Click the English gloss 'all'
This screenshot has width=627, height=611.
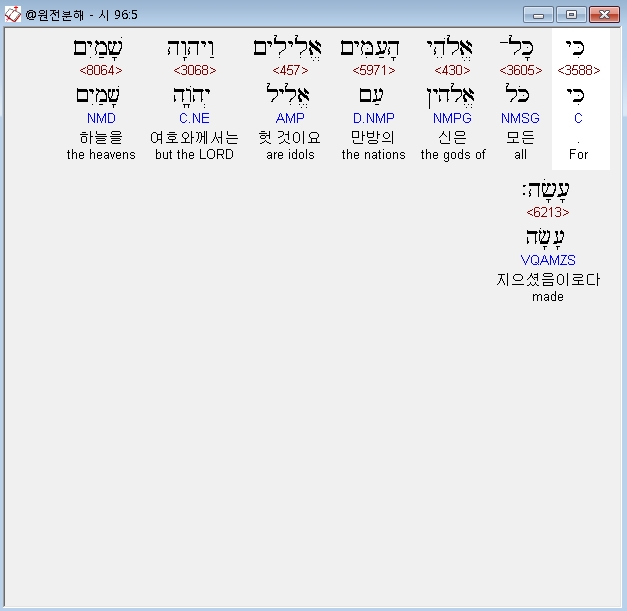click(x=520, y=155)
